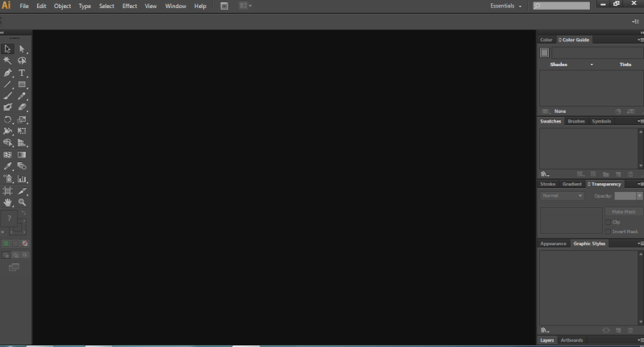Open the Window menu

(176, 6)
